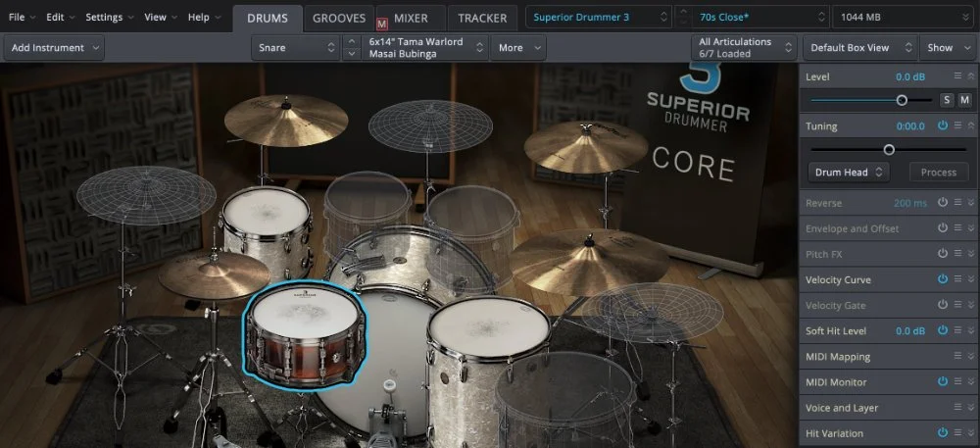Disable the Velocity Curve power switch
The height and width of the screenshot is (448, 980).
[x=943, y=279]
